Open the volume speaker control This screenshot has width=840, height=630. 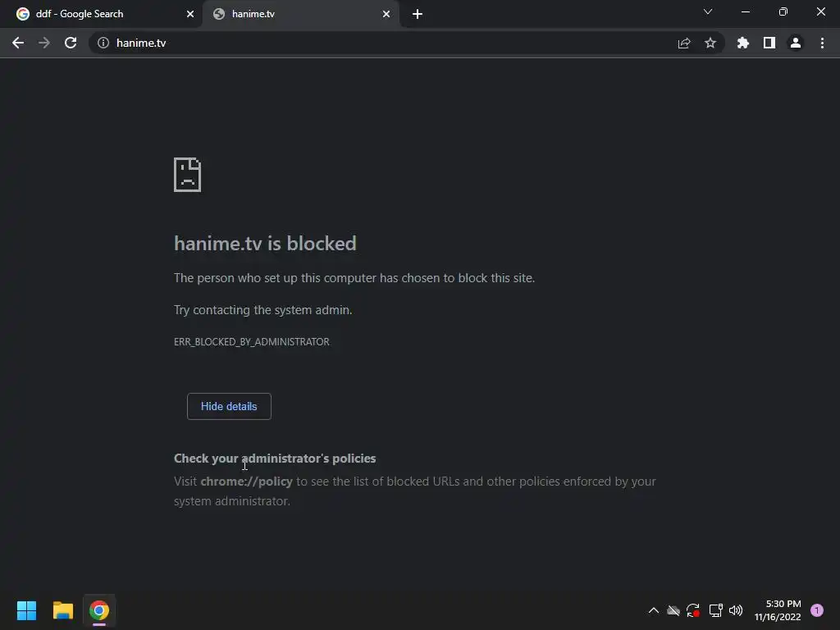point(736,610)
